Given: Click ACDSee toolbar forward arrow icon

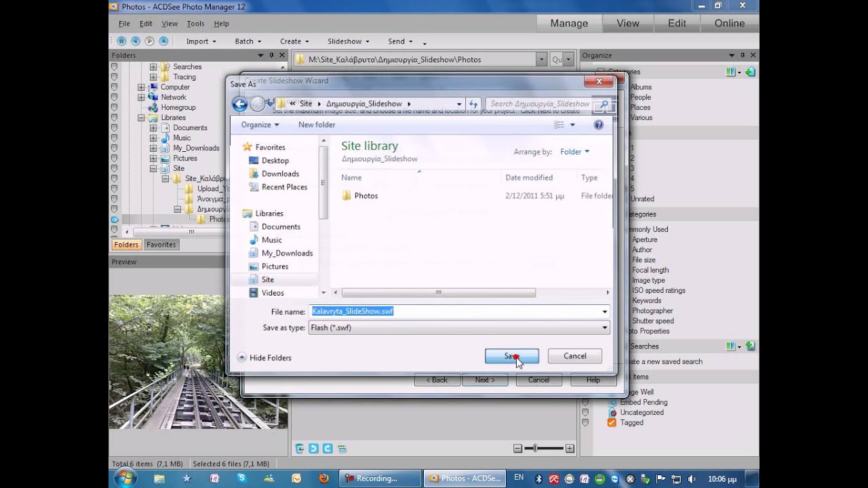Looking at the screenshot, I should (149, 41).
